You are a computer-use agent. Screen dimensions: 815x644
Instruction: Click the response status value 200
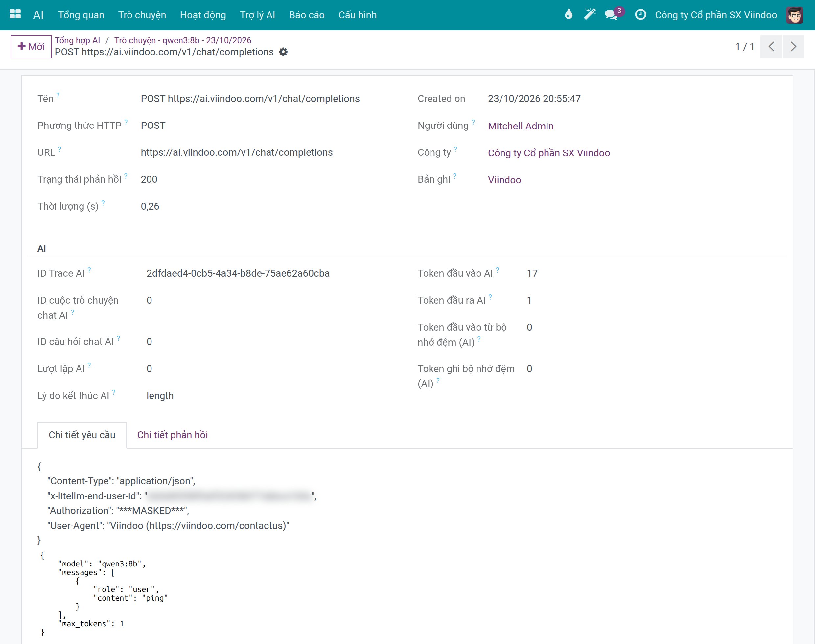tap(149, 179)
